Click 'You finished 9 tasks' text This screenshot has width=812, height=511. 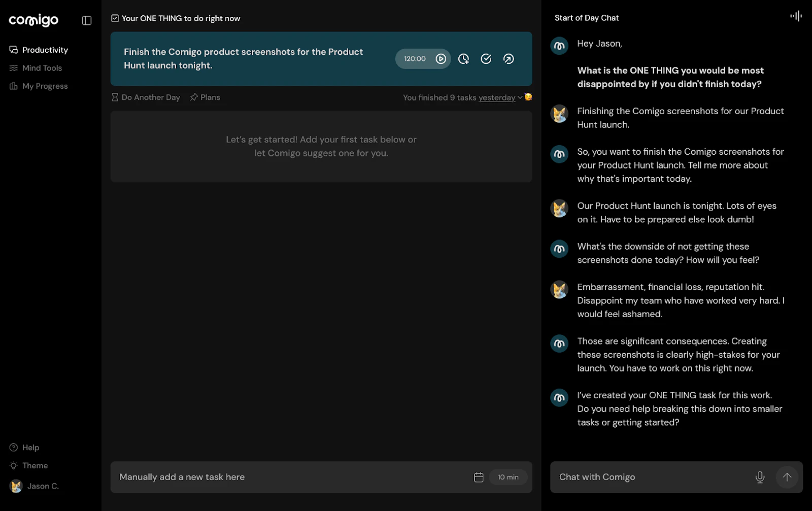(x=439, y=98)
